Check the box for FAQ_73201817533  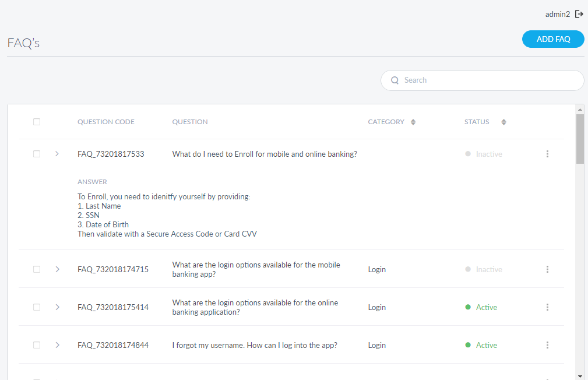click(37, 154)
